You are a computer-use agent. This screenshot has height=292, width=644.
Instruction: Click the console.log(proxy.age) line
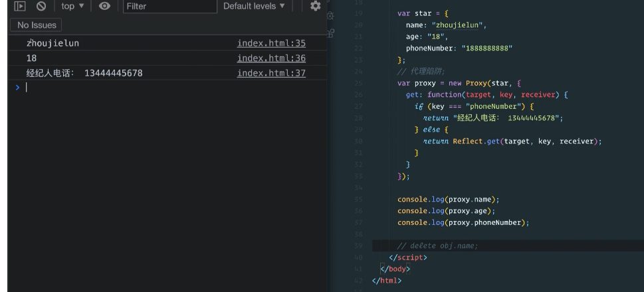click(447, 211)
